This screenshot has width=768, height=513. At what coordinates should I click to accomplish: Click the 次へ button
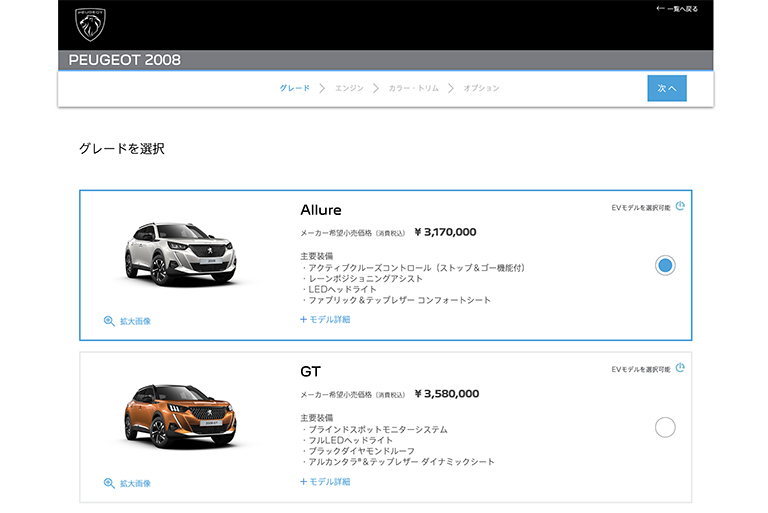(x=667, y=88)
